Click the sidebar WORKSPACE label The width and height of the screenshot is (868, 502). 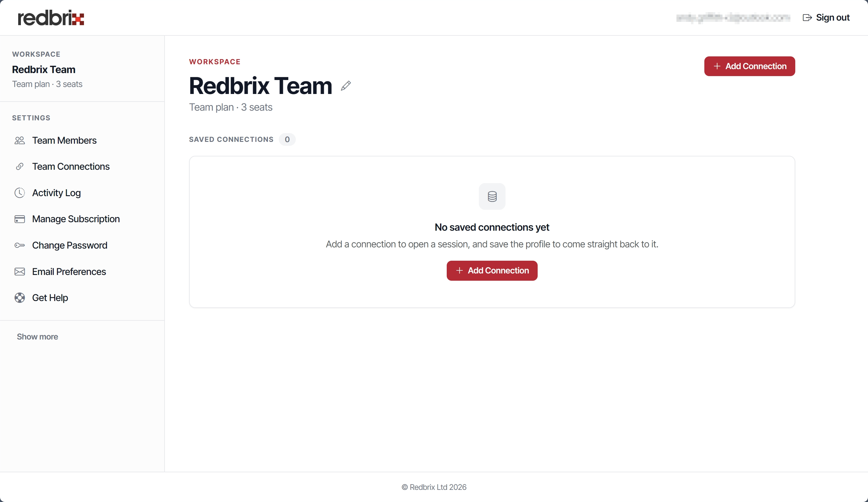[36, 55]
